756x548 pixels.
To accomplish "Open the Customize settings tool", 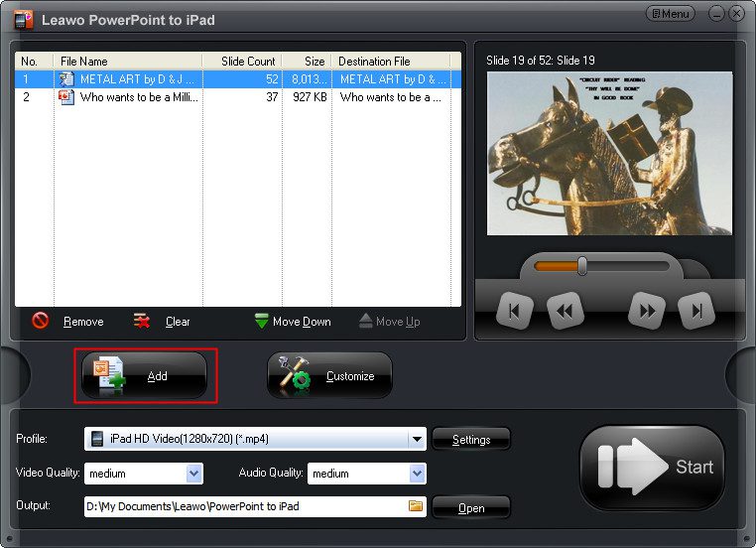I will tap(329, 376).
